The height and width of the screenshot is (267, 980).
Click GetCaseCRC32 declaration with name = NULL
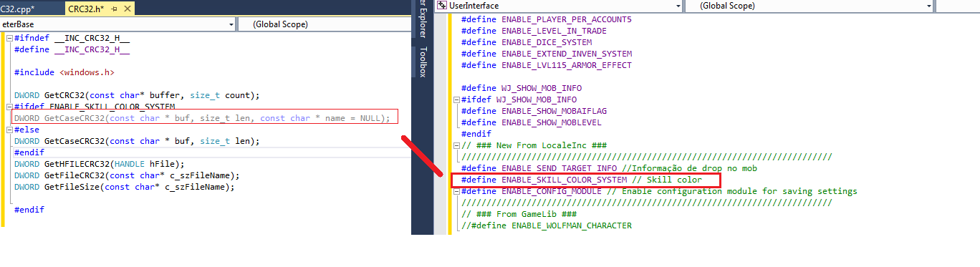tap(202, 118)
